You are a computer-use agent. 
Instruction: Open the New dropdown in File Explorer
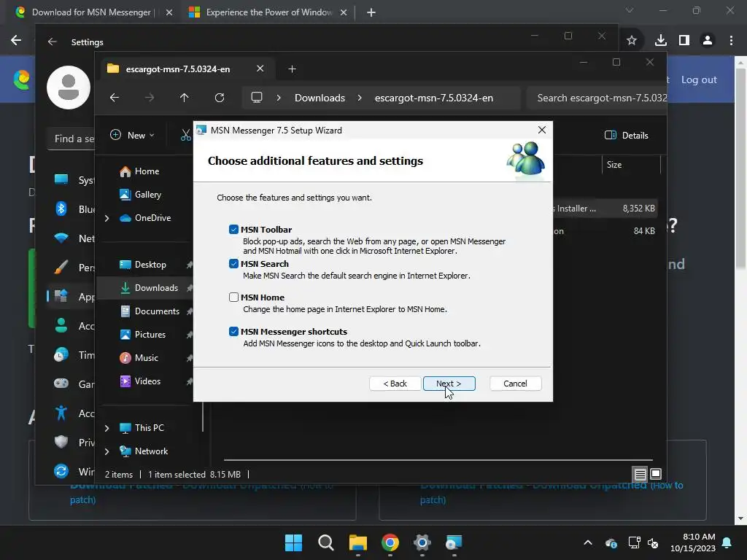click(x=133, y=135)
